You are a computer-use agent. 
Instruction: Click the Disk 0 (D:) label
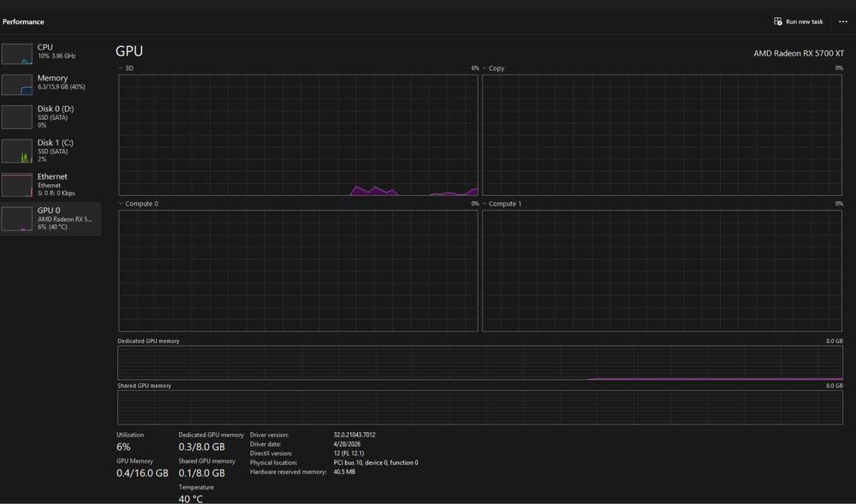[x=56, y=109]
